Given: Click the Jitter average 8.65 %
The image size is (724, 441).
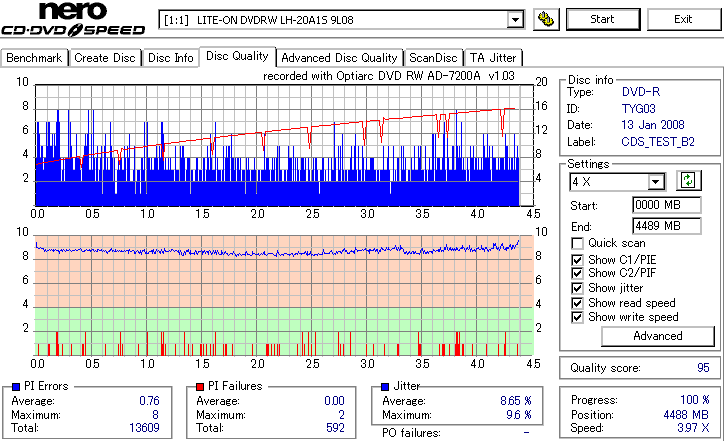Looking at the screenshot, I should [516, 401].
